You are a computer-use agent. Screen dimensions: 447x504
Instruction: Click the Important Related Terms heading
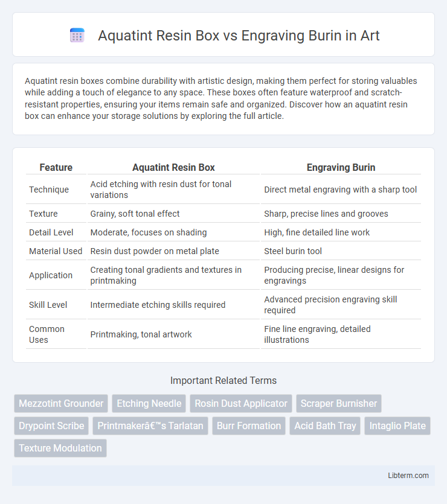coord(224,381)
